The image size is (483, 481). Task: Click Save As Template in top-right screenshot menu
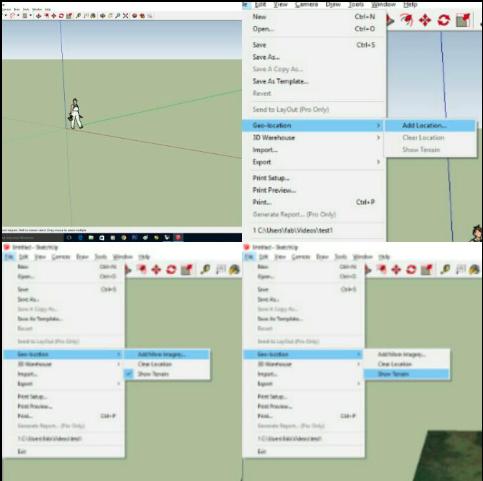pos(313,81)
